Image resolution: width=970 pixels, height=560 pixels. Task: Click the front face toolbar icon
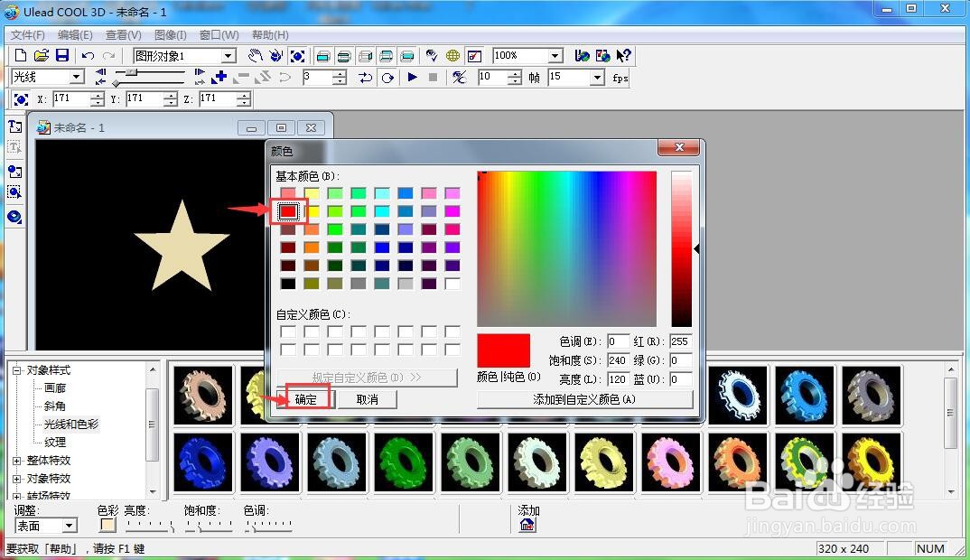click(x=323, y=56)
